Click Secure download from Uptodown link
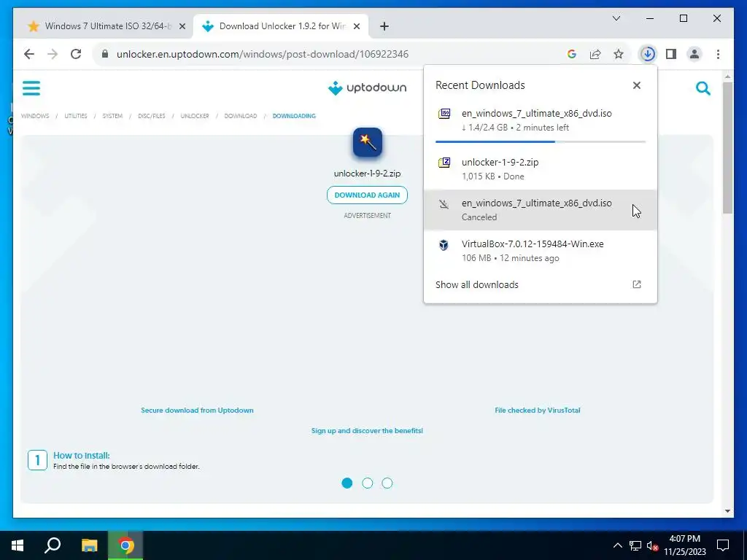The image size is (747, 560). [x=197, y=410]
